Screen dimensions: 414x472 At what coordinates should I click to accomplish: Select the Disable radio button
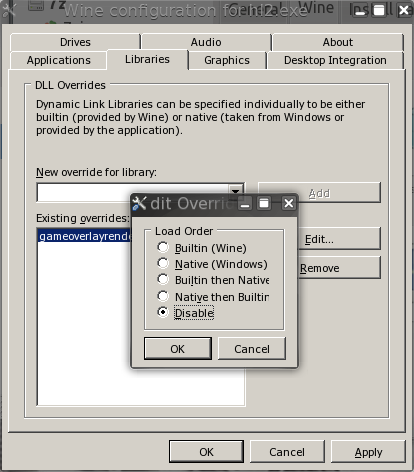click(185, 313)
